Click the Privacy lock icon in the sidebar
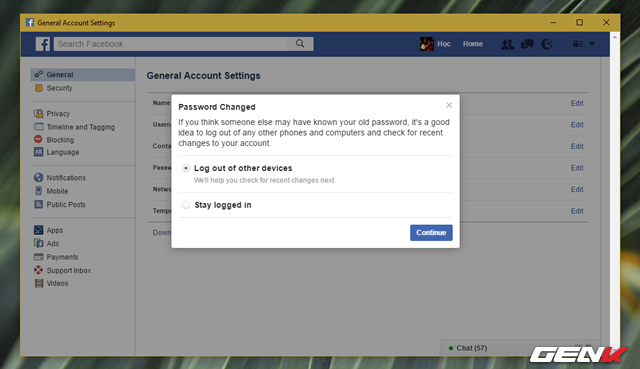 click(x=39, y=113)
